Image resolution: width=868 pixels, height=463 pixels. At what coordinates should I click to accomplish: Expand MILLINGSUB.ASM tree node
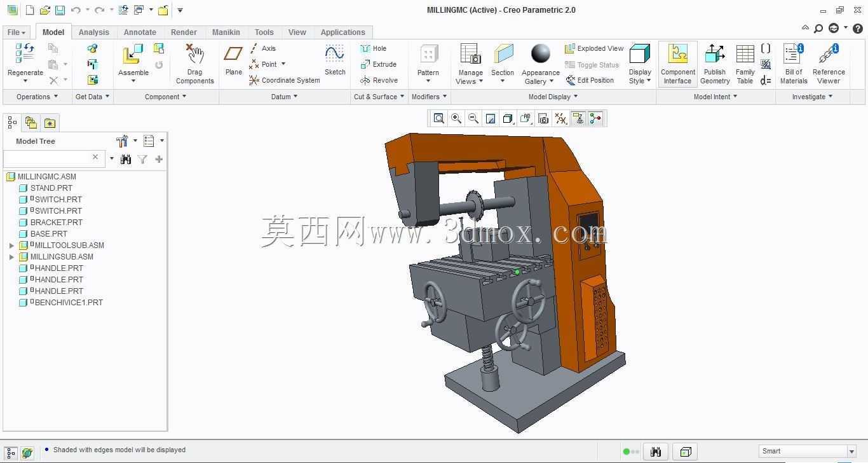tap(11, 257)
